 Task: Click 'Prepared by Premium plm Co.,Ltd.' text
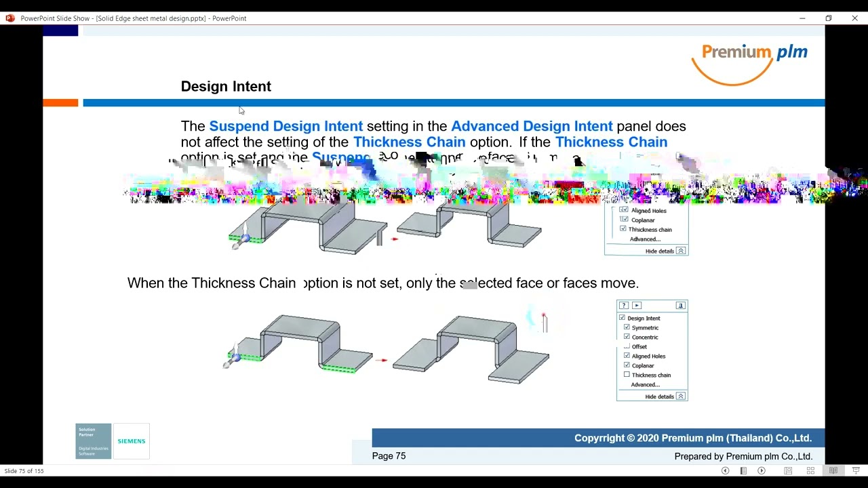743,456
